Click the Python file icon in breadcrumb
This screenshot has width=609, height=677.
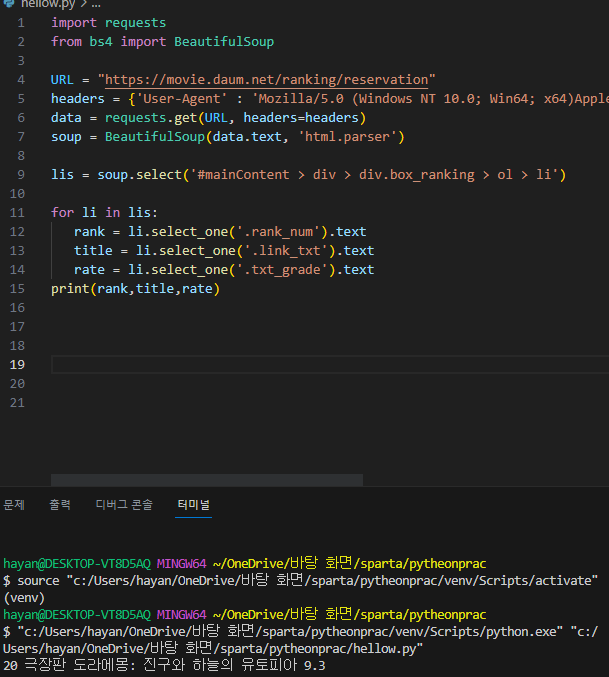[9, 3]
